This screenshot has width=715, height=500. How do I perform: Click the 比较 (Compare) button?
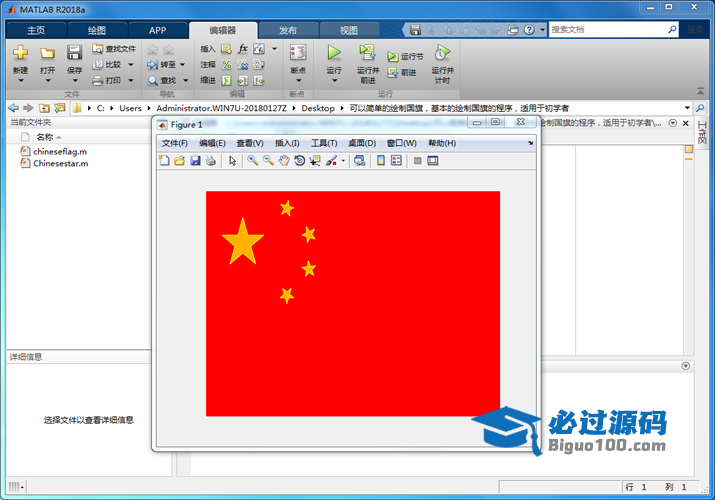[108, 65]
